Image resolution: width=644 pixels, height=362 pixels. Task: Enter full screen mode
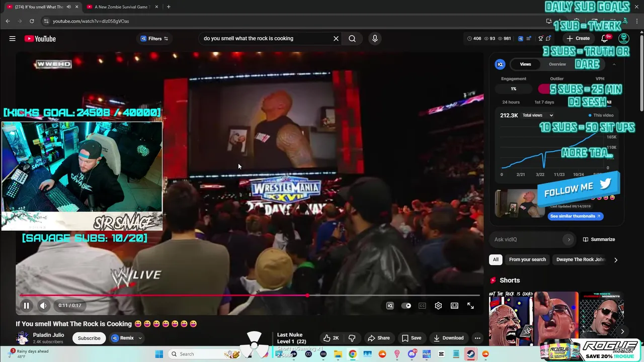coord(470,305)
